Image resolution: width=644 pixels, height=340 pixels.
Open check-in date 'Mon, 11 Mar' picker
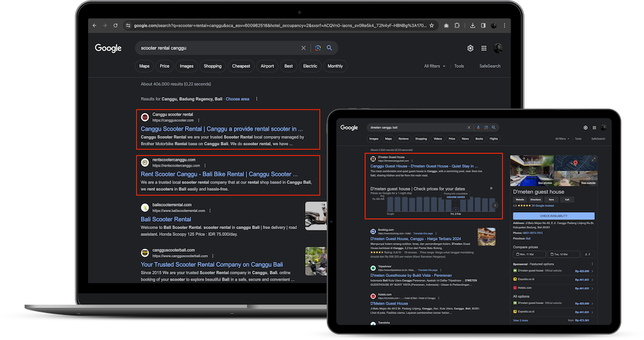pyautogui.click(x=529, y=254)
